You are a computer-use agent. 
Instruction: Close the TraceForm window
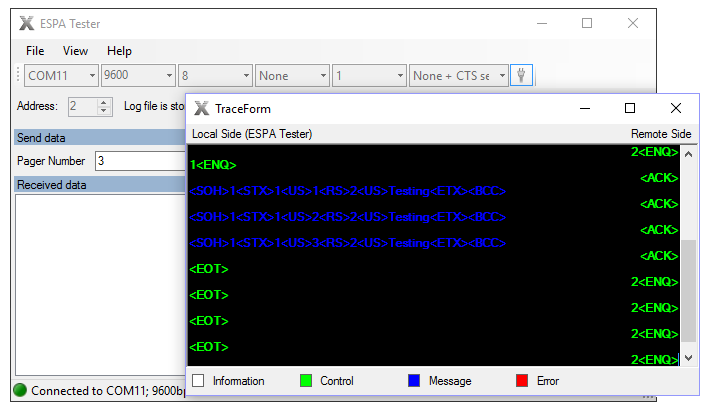coord(676,108)
